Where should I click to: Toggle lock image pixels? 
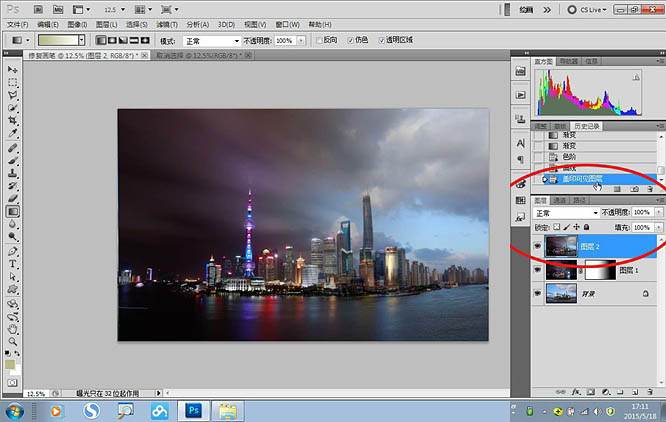click(567, 227)
